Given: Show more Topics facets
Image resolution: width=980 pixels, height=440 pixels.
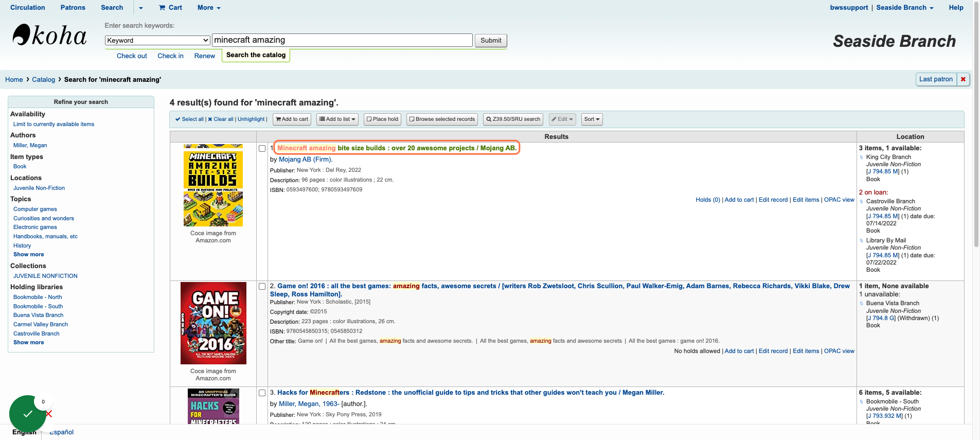Looking at the screenshot, I should (x=29, y=255).
